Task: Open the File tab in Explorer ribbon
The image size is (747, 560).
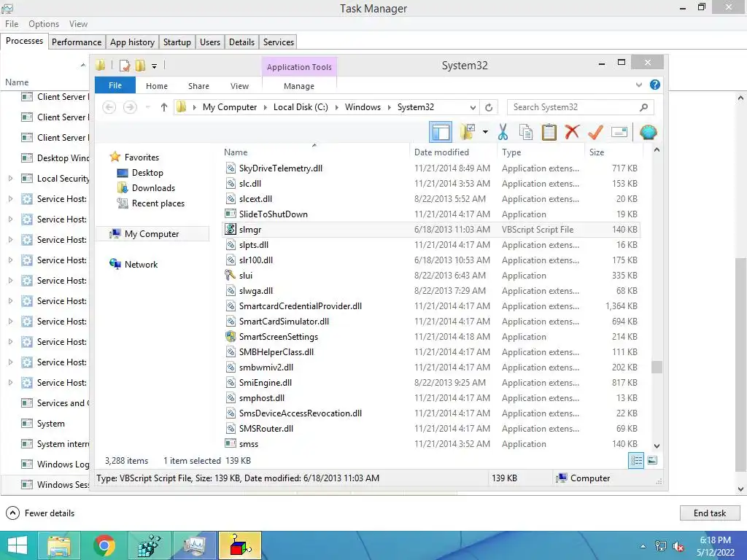Action: click(x=115, y=86)
